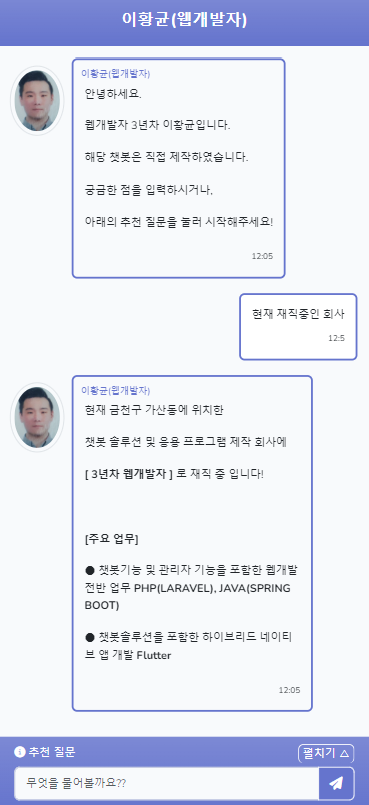The height and width of the screenshot is (805, 369).
Task: Click the header title 이황균(웹개발자)
Action: click(x=185, y=20)
